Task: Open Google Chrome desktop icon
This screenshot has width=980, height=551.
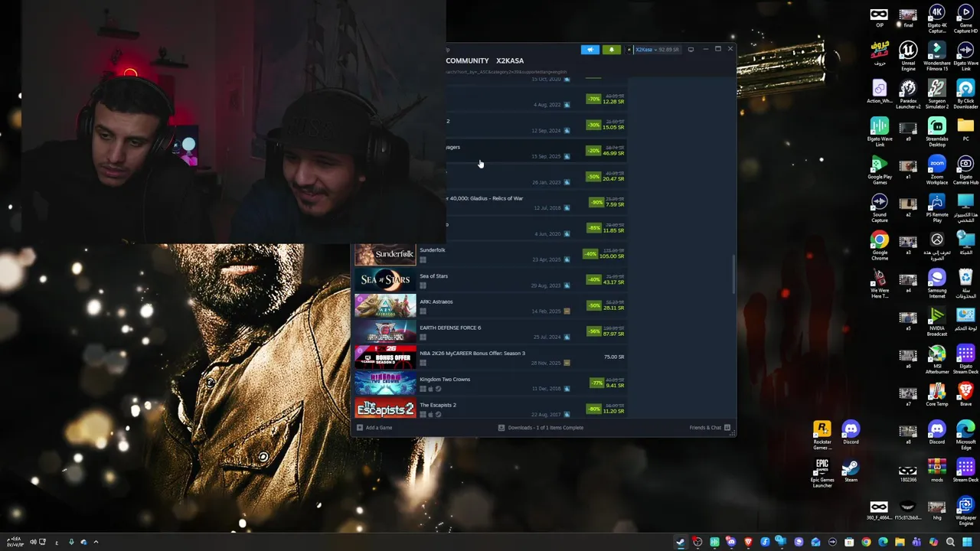Action: tap(879, 246)
